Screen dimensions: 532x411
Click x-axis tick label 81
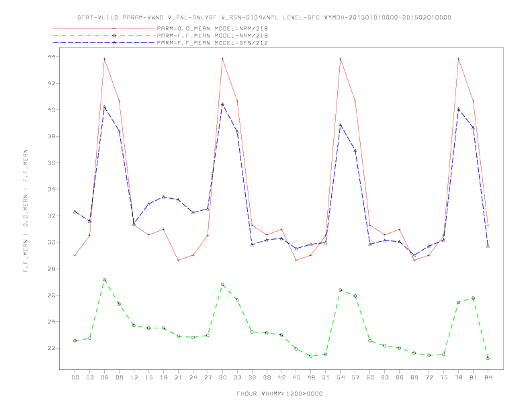tap(474, 377)
